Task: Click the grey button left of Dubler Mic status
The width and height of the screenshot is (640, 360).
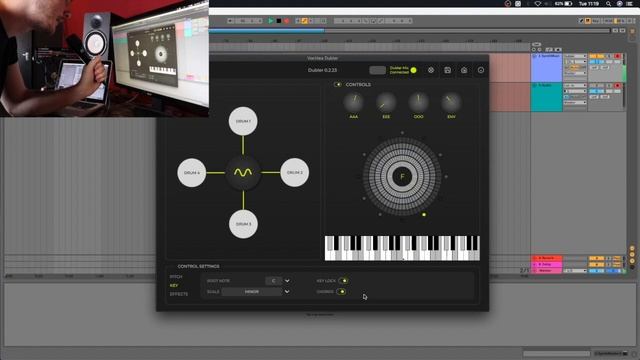Action: [378, 70]
